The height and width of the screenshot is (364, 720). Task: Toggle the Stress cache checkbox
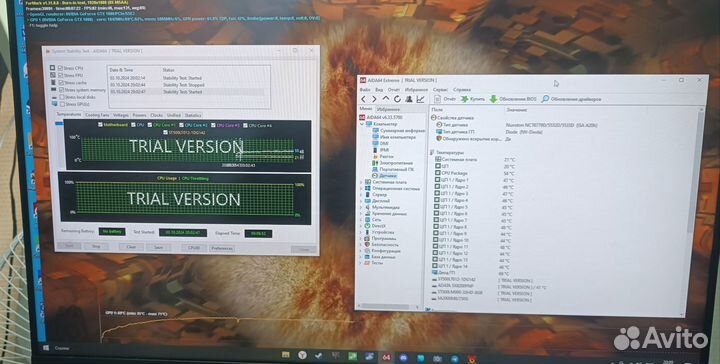point(61,83)
